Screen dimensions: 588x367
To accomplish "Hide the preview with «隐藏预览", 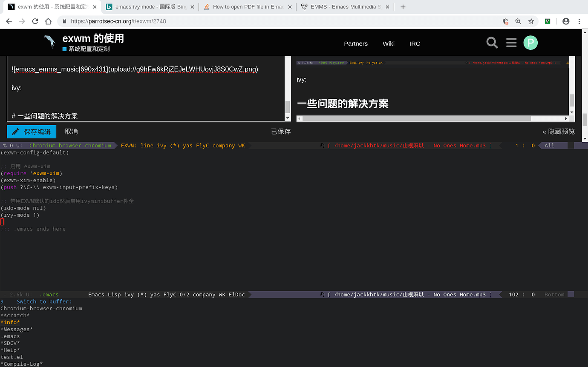I will tap(559, 132).
